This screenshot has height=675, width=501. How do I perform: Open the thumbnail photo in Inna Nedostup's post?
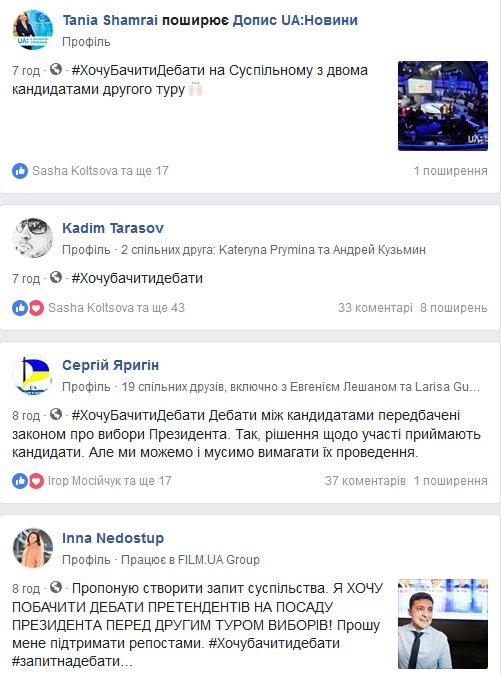click(443, 624)
